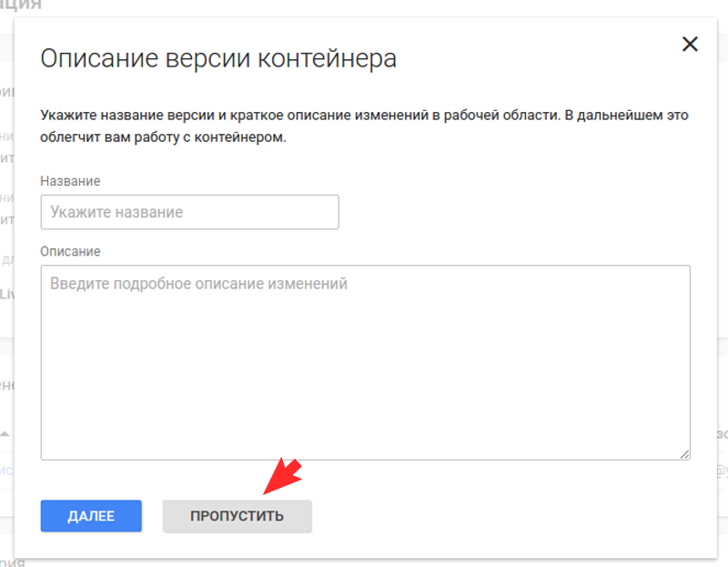Grab the textarea resize handle corner

pyautogui.click(x=684, y=454)
